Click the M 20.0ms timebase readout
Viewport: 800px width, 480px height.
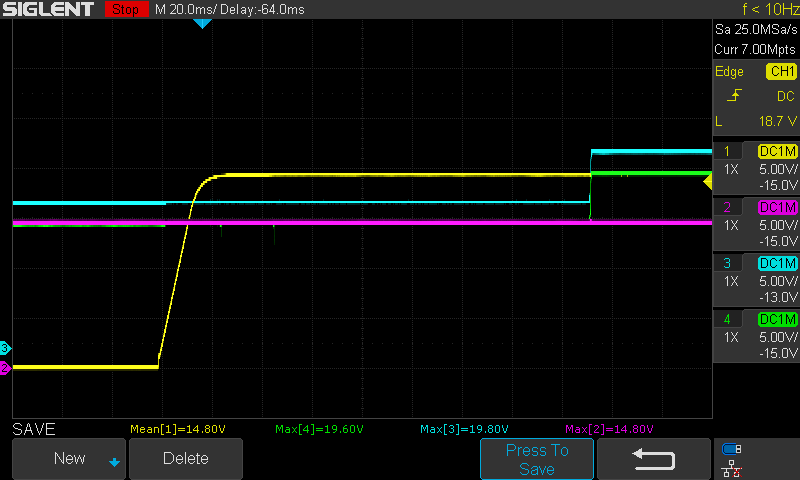pos(186,9)
